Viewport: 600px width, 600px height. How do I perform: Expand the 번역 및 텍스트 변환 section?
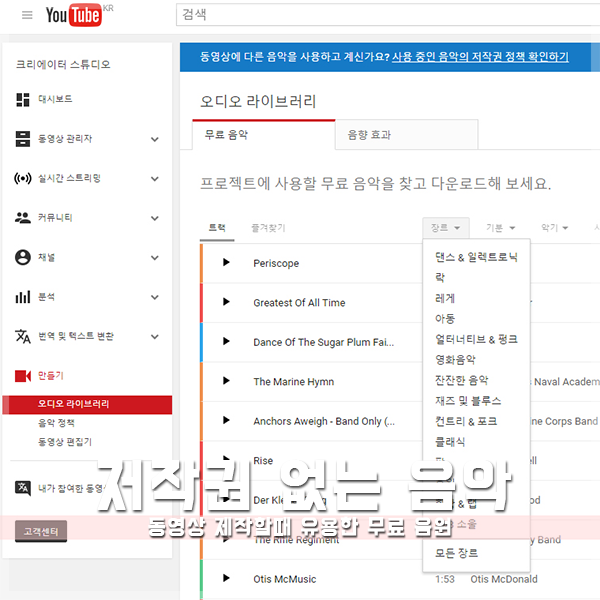click(155, 337)
